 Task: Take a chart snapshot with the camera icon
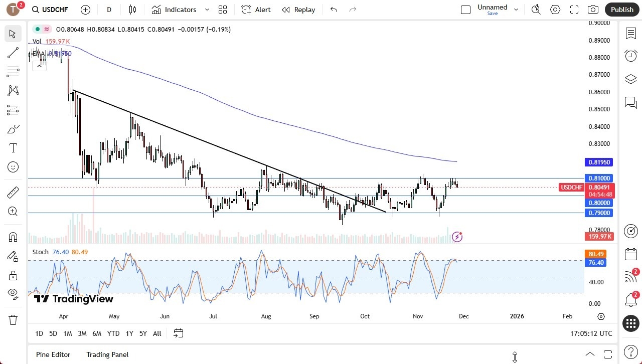[592, 9]
